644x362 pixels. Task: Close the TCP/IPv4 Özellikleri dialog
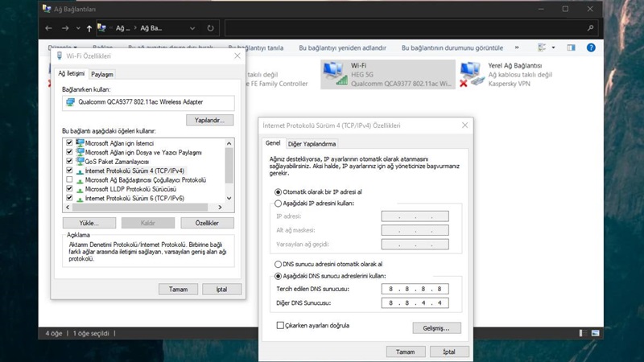pyautogui.click(x=464, y=125)
